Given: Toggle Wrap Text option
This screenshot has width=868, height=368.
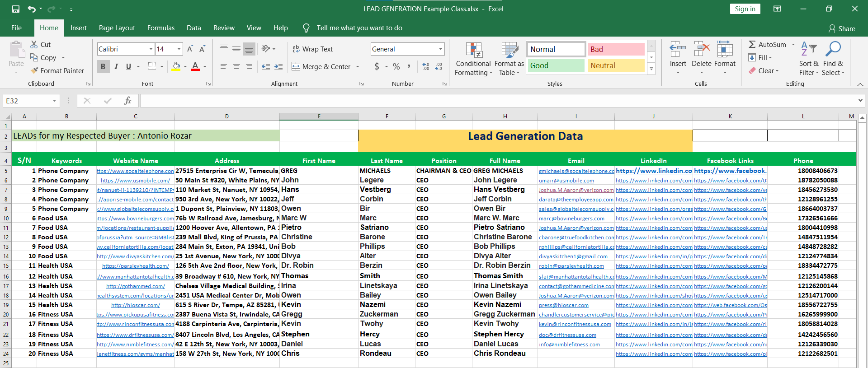Looking at the screenshot, I should (312, 49).
